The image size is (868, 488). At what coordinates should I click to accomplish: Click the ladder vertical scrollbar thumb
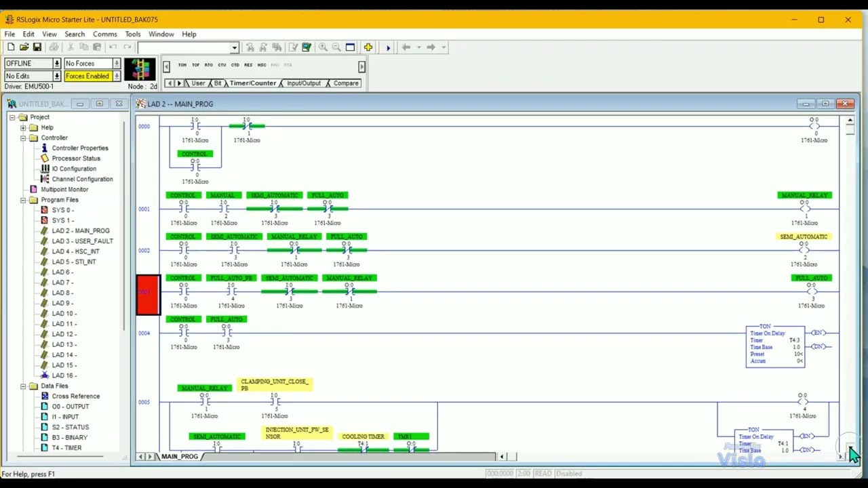[850, 130]
